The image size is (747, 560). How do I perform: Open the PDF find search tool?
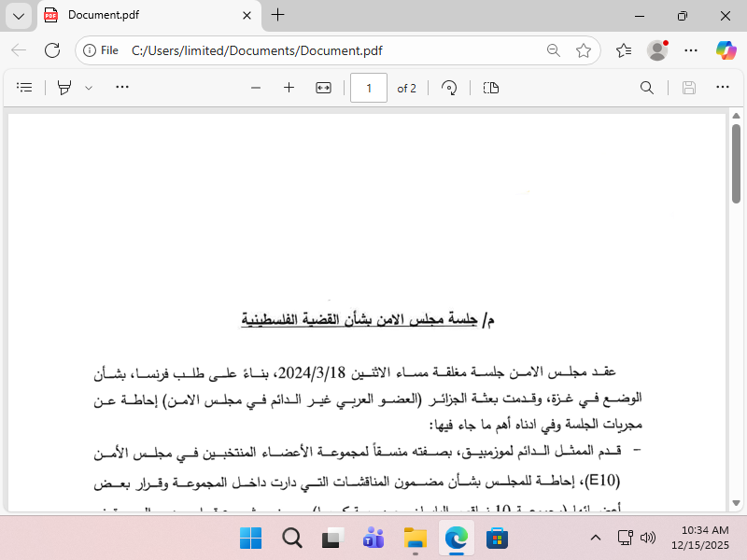pyautogui.click(x=646, y=88)
